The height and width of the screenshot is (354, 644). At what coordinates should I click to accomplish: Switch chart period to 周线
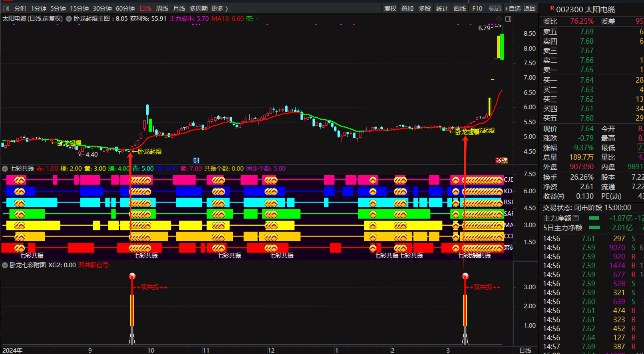[162, 8]
